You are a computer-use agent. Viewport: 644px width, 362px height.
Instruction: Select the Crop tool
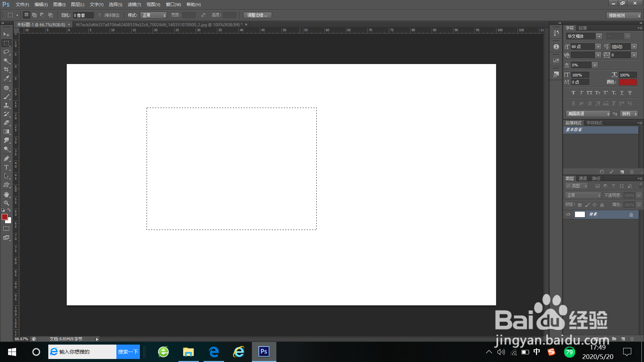6,69
